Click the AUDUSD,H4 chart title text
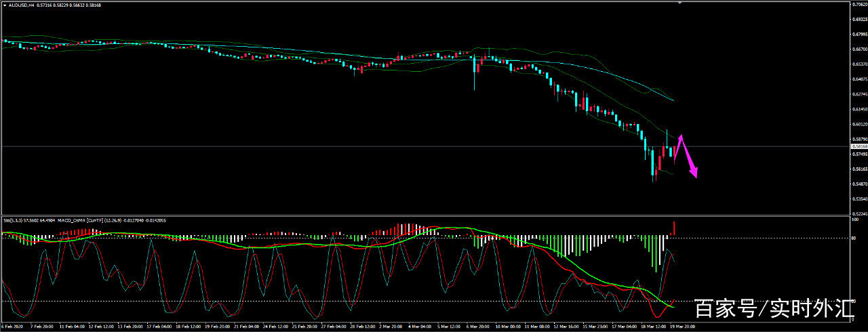This screenshot has height=332, width=868. coord(20,5)
